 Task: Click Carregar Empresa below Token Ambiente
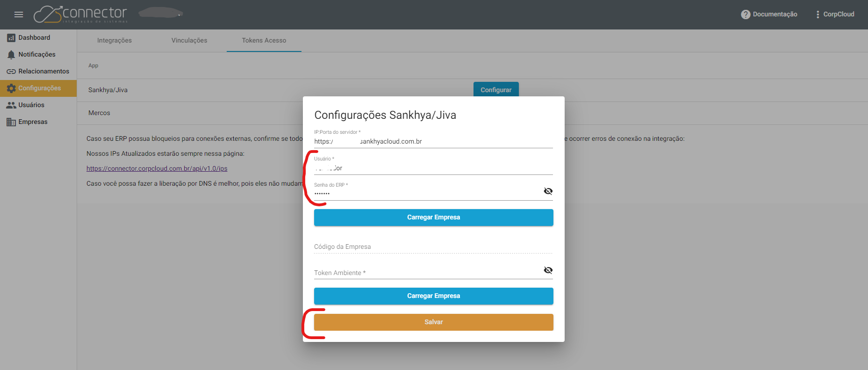(433, 296)
